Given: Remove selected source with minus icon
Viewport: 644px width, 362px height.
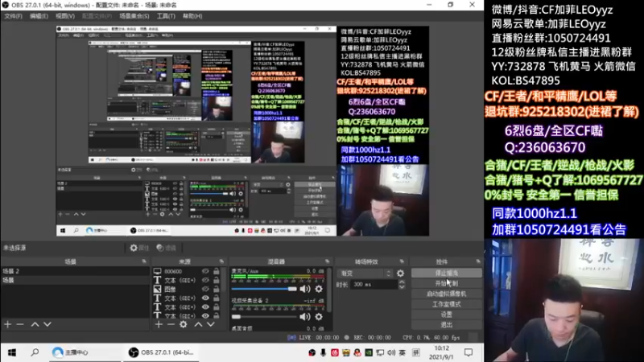Looking at the screenshot, I should point(171,324).
